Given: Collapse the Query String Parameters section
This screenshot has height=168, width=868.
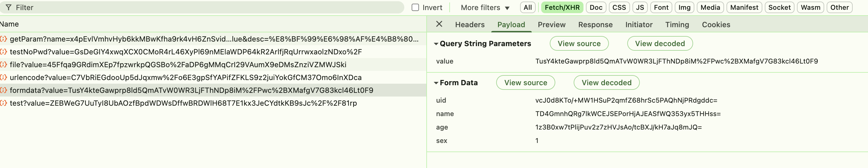Looking at the screenshot, I should [x=436, y=44].
